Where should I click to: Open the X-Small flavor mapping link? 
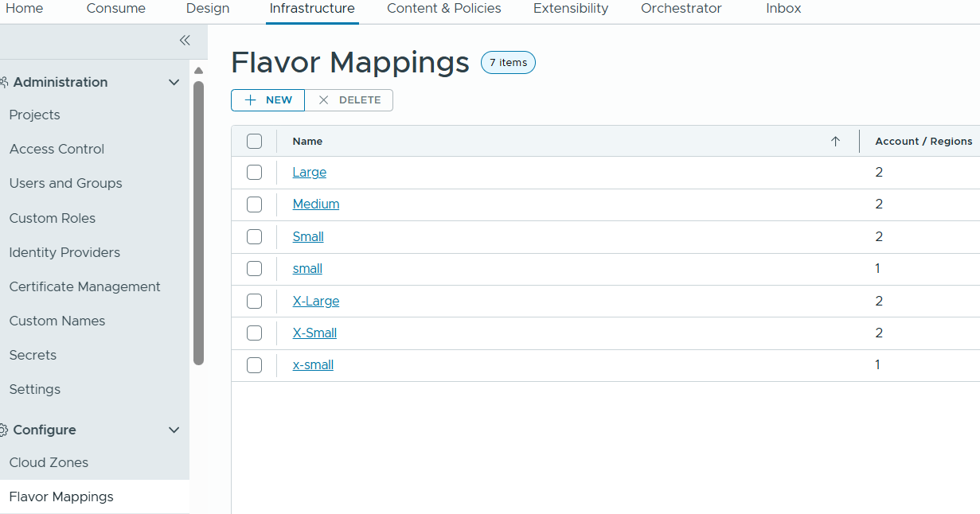tap(314, 333)
